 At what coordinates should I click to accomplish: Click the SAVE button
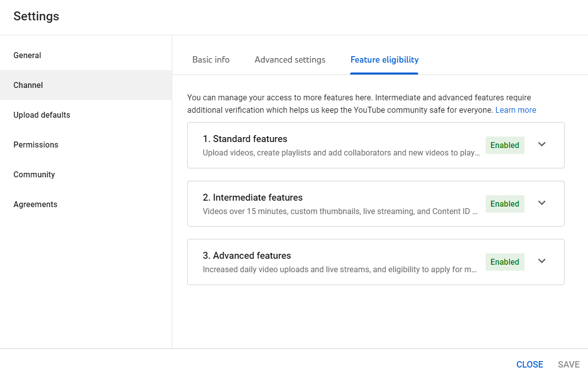pos(569,364)
